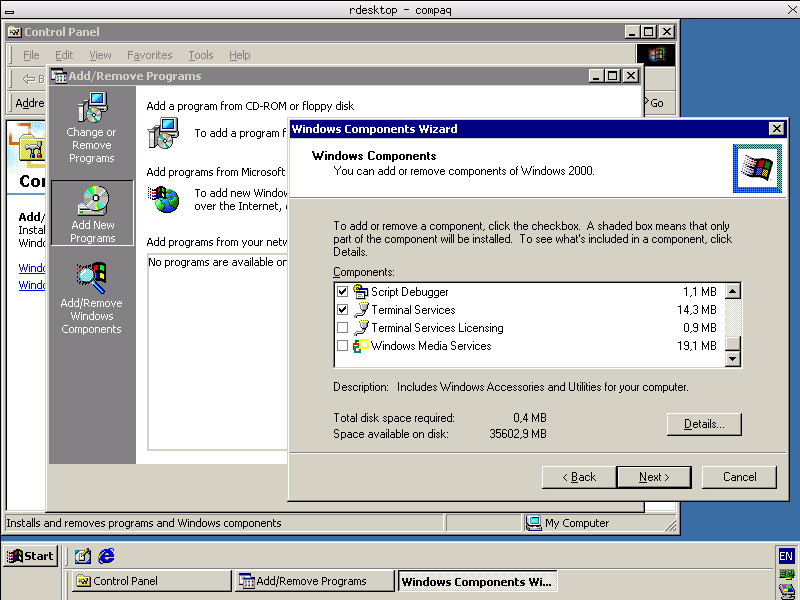Viewport: 800px width, 600px height.
Task: Click the components list scrollbar thumb
Action: click(733, 343)
